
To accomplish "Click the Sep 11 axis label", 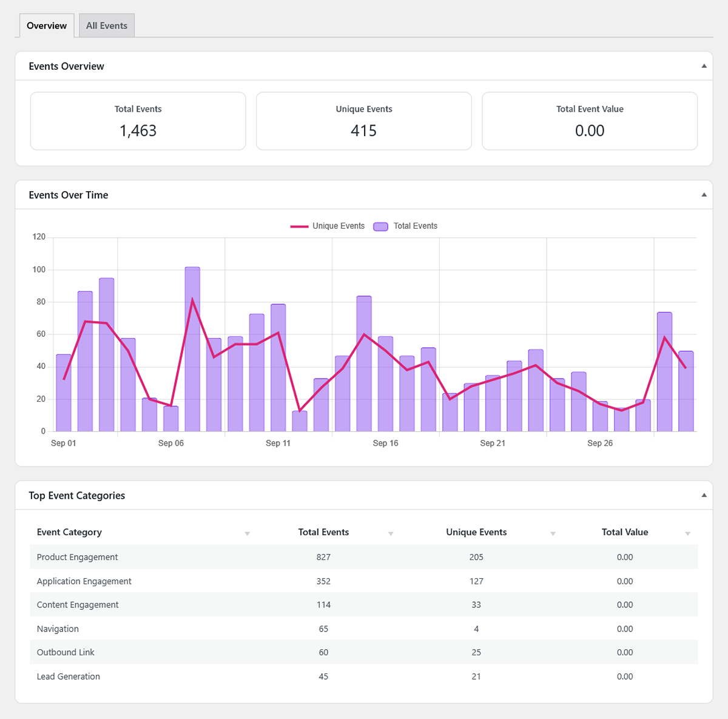I will tap(278, 444).
